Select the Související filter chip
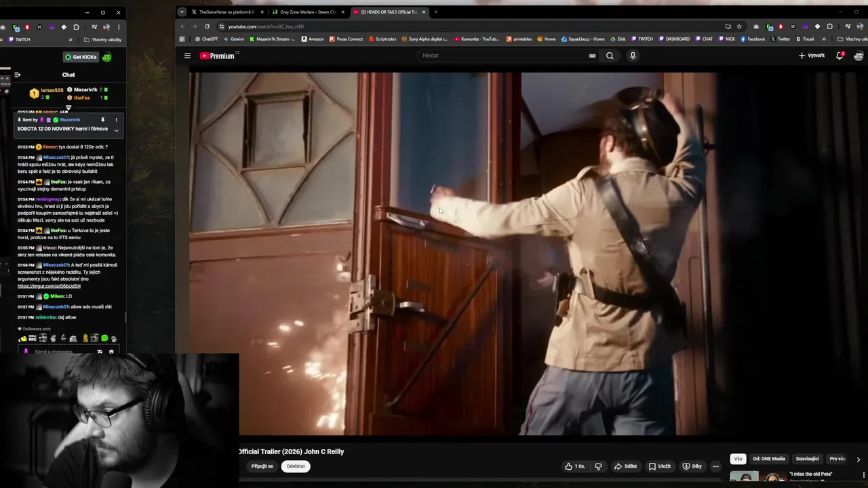 point(807,459)
